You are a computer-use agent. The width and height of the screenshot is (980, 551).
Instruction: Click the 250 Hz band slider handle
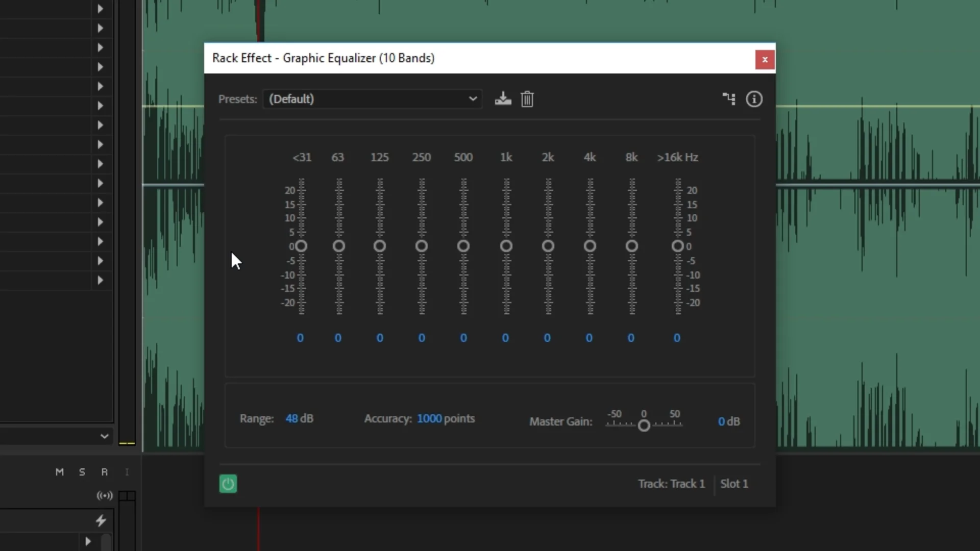[x=422, y=246]
